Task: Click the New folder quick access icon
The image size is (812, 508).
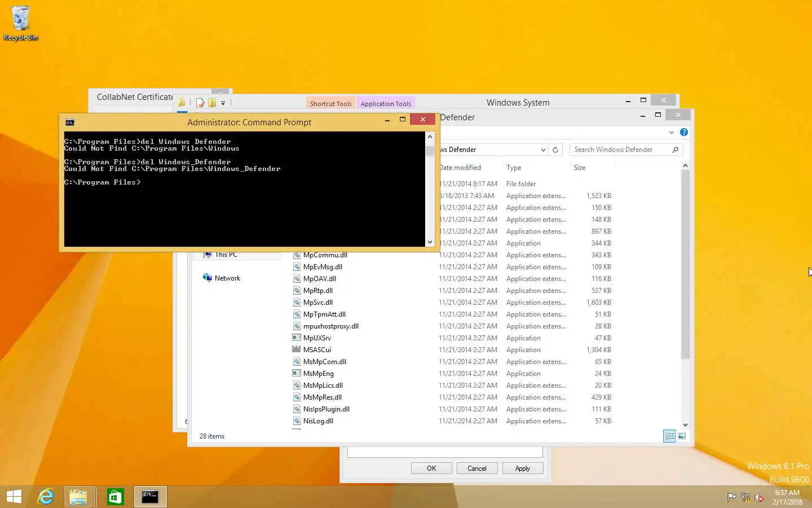Action: pos(212,103)
